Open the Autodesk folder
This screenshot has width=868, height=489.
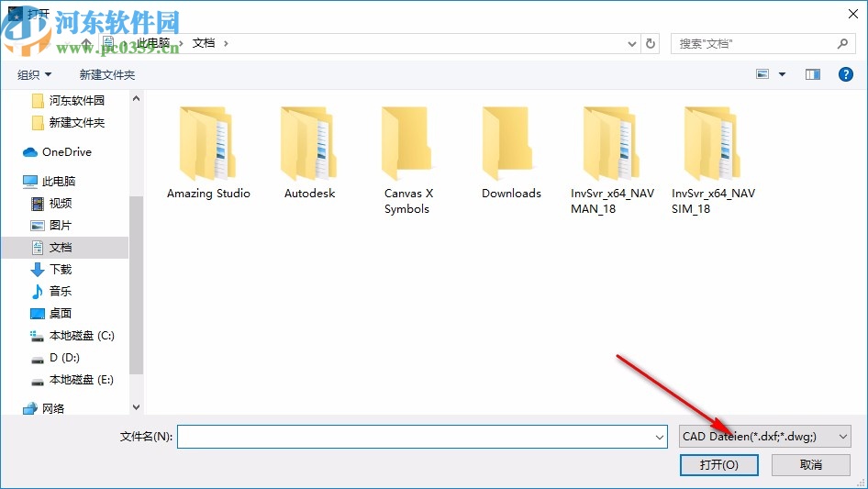309,152
